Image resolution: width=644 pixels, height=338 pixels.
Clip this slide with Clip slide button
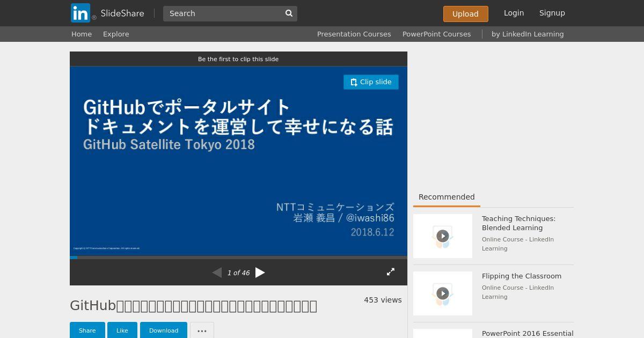(371, 82)
